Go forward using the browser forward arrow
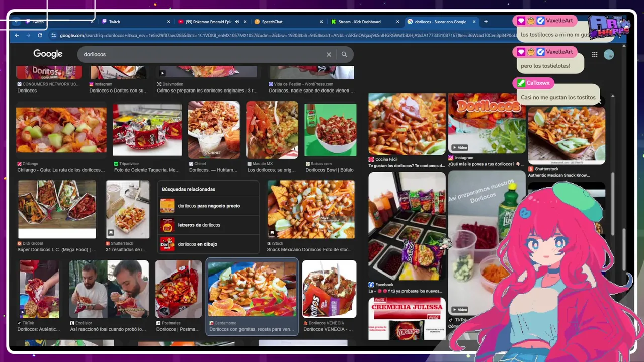Image resolution: width=644 pixels, height=362 pixels. (28, 35)
